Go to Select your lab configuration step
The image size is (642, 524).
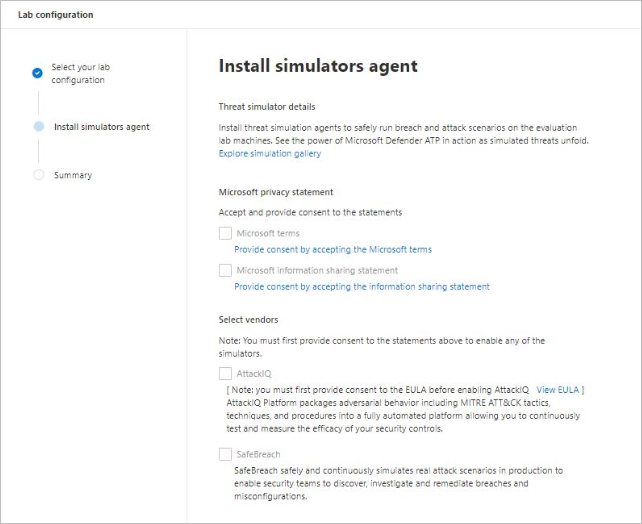coord(81,73)
